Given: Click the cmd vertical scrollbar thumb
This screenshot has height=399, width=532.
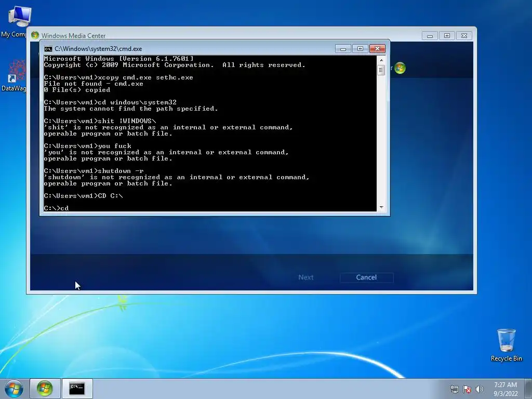Looking at the screenshot, I should [x=381, y=70].
